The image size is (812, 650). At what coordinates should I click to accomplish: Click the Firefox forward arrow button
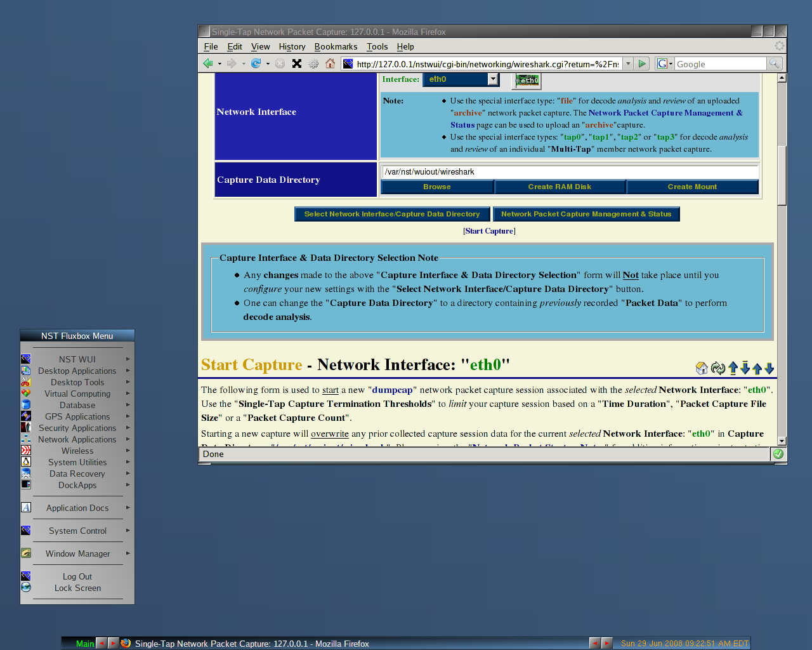232,63
